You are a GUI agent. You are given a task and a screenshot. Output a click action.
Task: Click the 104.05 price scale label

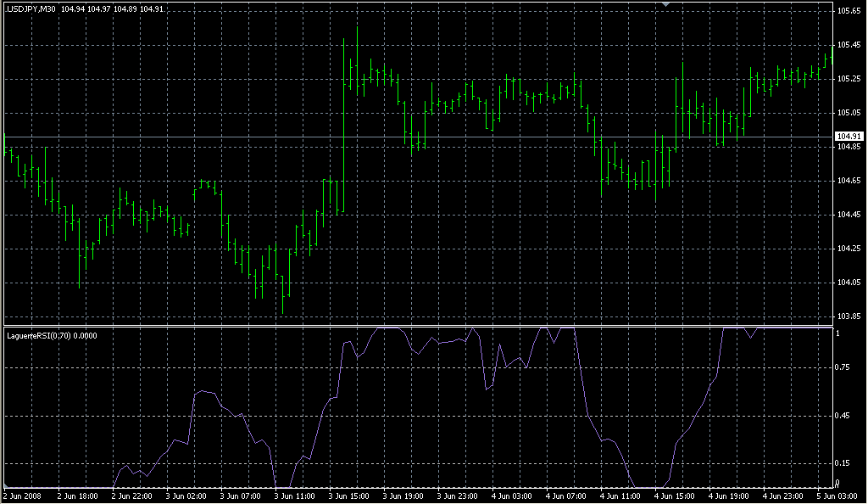click(849, 283)
